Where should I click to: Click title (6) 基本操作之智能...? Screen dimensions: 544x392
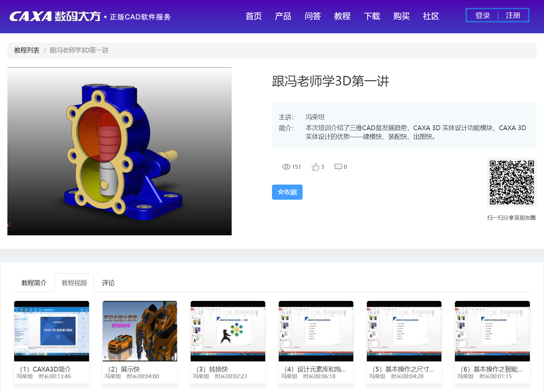click(x=490, y=369)
